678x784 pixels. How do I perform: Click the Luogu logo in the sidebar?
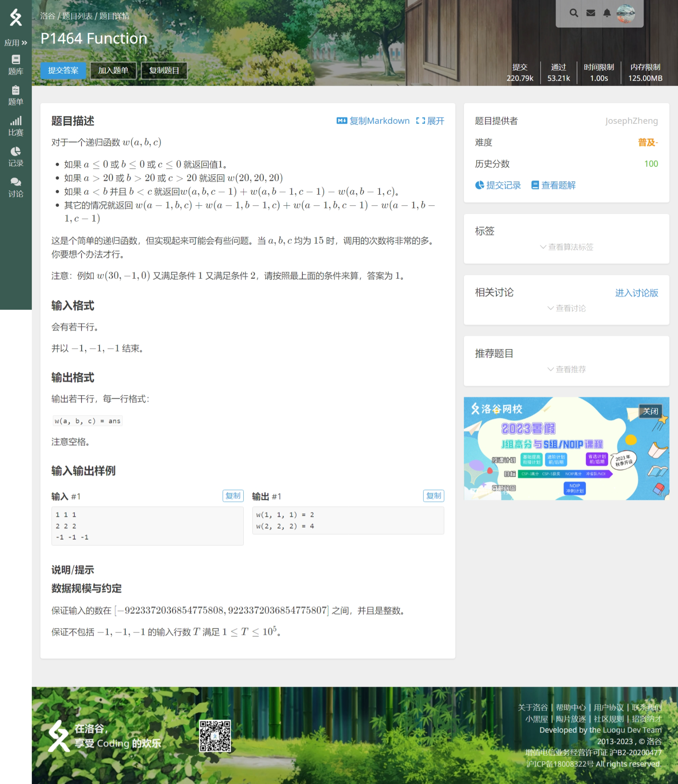click(16, 17)
